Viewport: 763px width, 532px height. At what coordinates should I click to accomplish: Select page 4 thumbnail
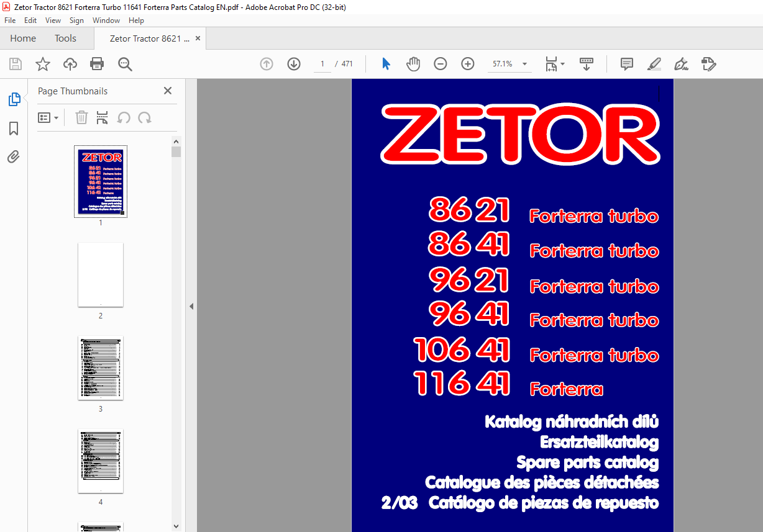[101, 461]
